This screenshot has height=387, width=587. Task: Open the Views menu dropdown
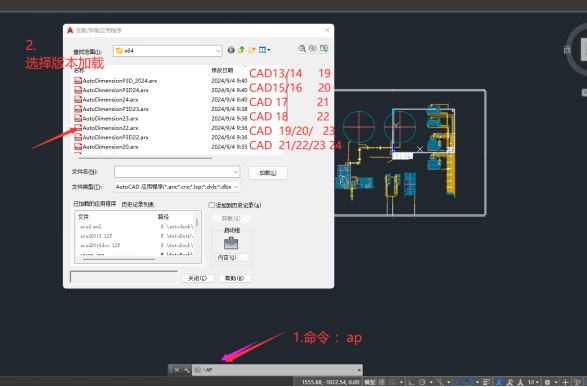264,50
